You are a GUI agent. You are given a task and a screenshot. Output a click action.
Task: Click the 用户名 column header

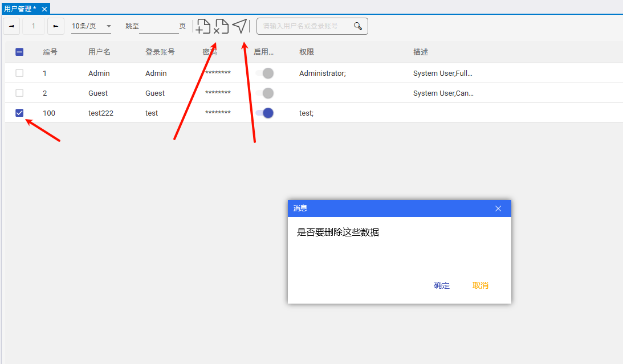[x=99, y=52]
